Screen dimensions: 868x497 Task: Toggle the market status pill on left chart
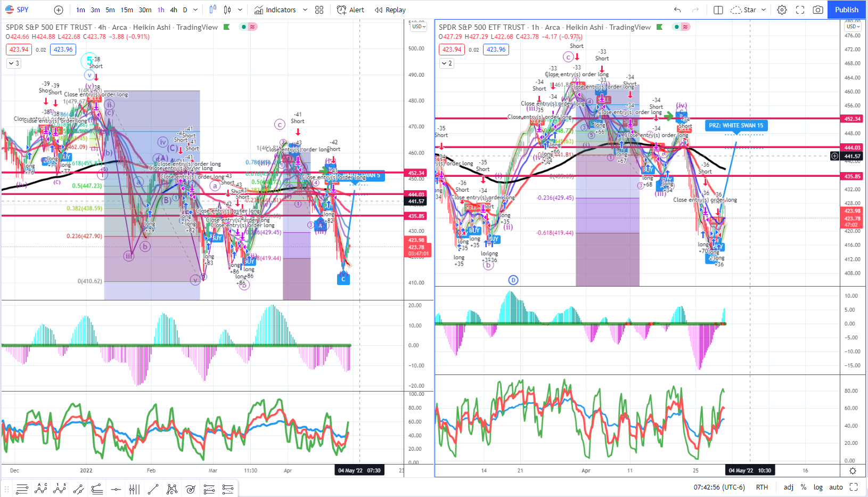tap(248, 27)
